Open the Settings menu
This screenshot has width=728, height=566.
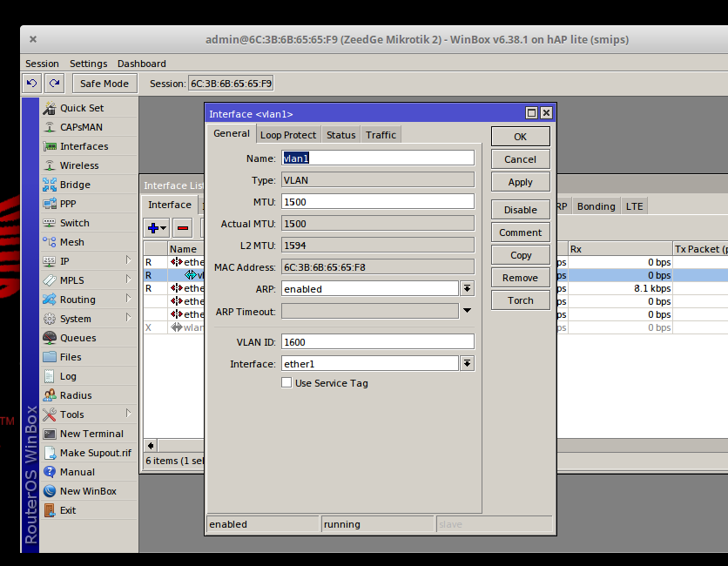click(x=88, y=64)
